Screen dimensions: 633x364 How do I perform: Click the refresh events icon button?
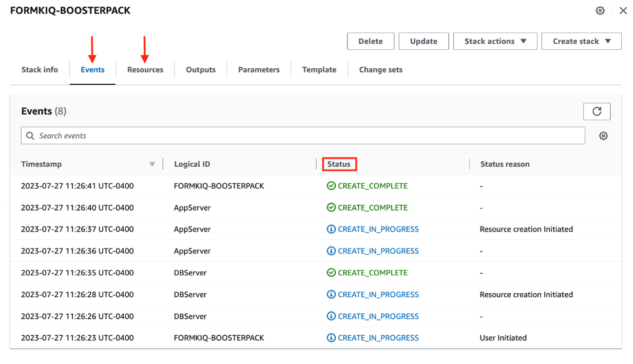(x=596, y=112)
